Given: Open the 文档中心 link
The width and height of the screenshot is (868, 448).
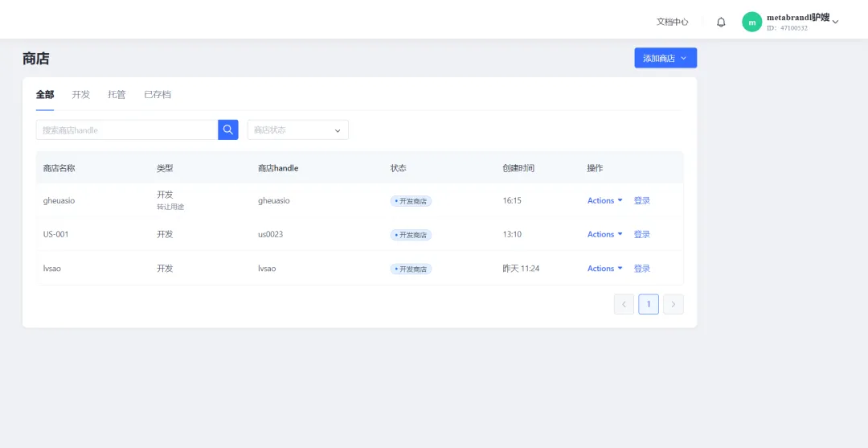Looking at the screenshot, I should point(672,23).
